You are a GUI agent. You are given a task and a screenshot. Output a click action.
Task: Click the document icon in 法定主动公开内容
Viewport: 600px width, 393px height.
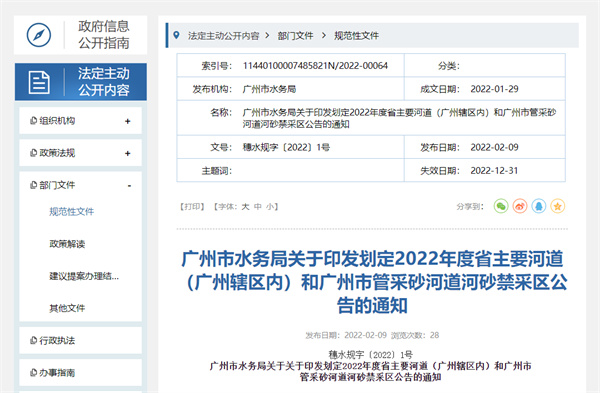point(39,82)
